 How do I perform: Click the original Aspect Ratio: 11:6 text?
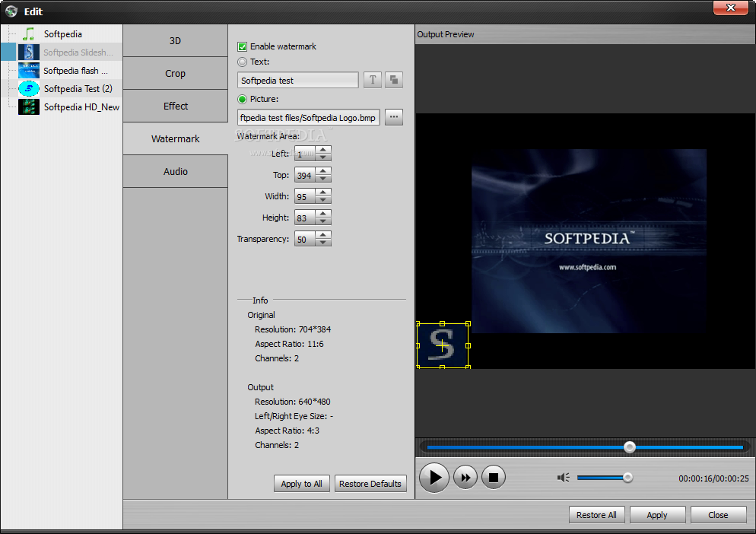click(289, 344)
